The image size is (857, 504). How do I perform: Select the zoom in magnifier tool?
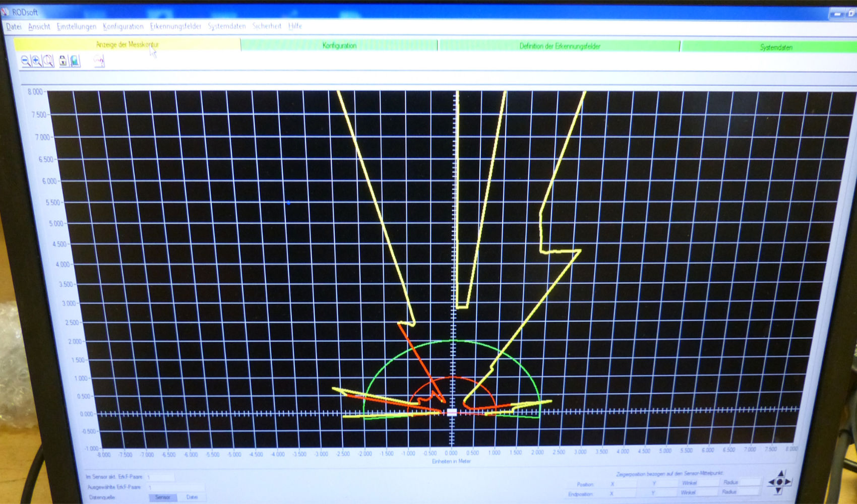click(37, 60)
